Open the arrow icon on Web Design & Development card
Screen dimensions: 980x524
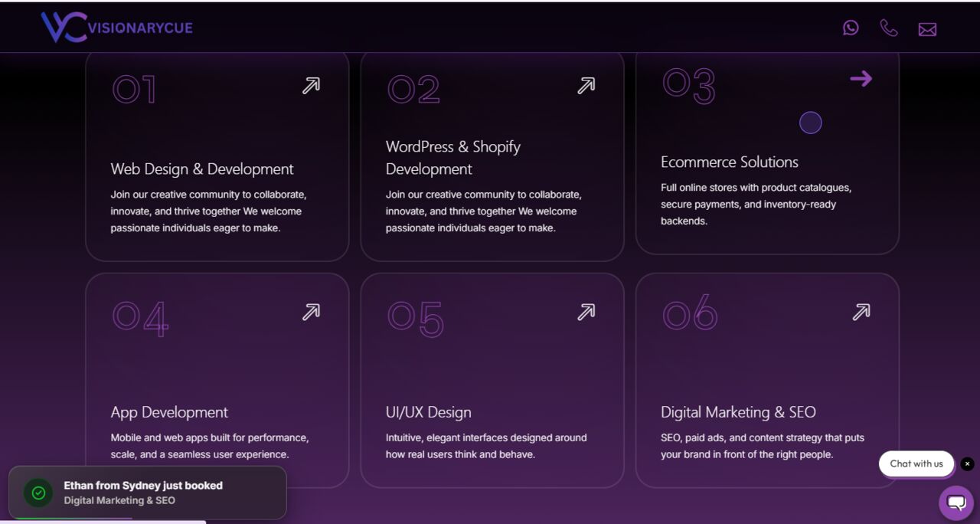[311, 86]
